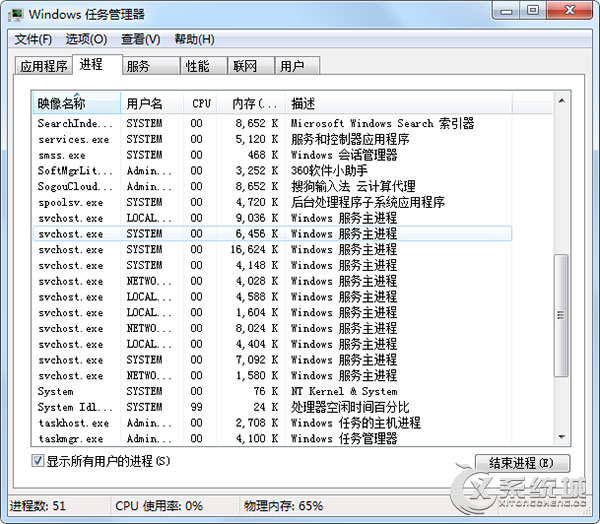Select svchost.exe using 4,404 K memory

272,344
